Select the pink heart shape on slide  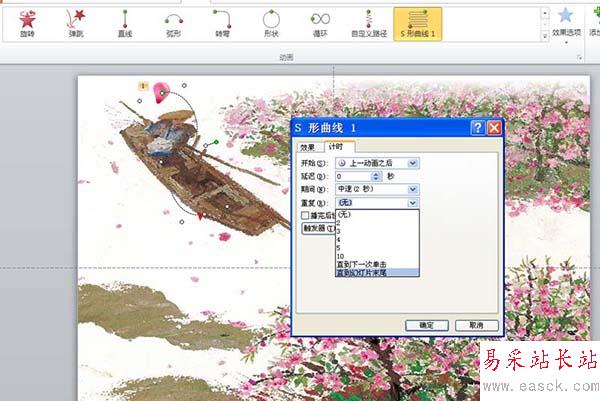[x=161, y=92]
